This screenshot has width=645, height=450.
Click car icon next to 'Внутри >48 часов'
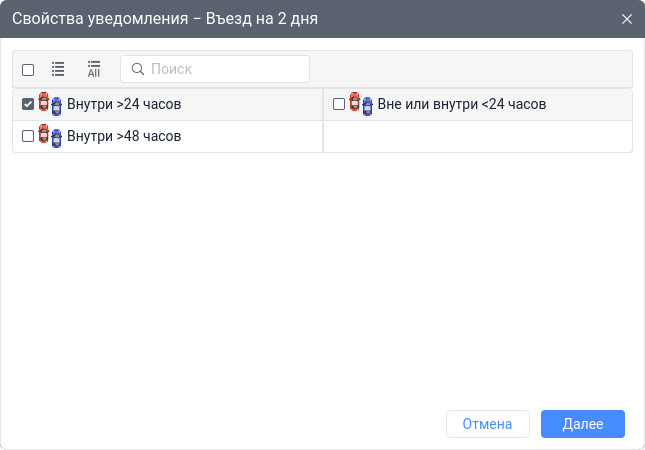[50, 136]
